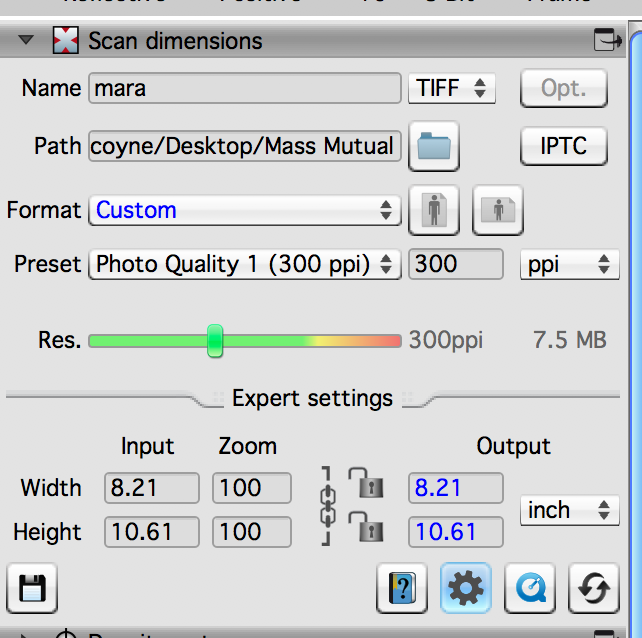Screen dimensions: 642x638
Task: Collapse the Scan dimensions section
Action: 27,41
